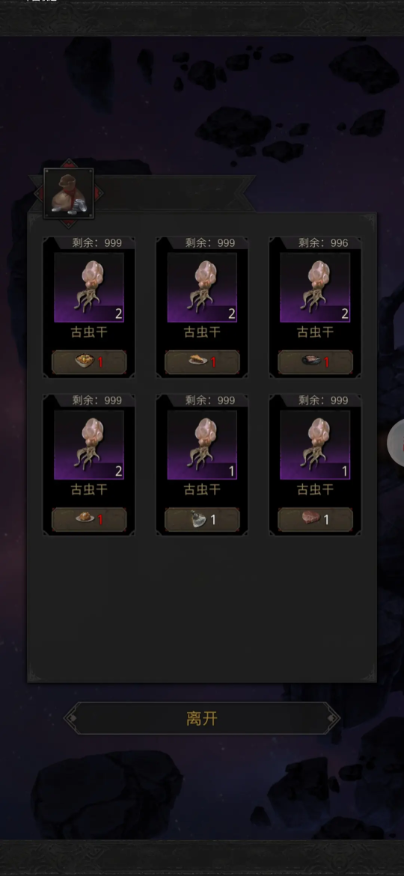
Task: Buy 古虫干 using the raw meat price button
Action: 315,520
